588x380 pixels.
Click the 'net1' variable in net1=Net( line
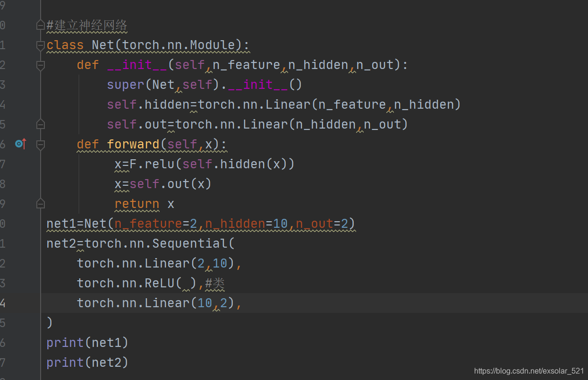tap(61, 224)
